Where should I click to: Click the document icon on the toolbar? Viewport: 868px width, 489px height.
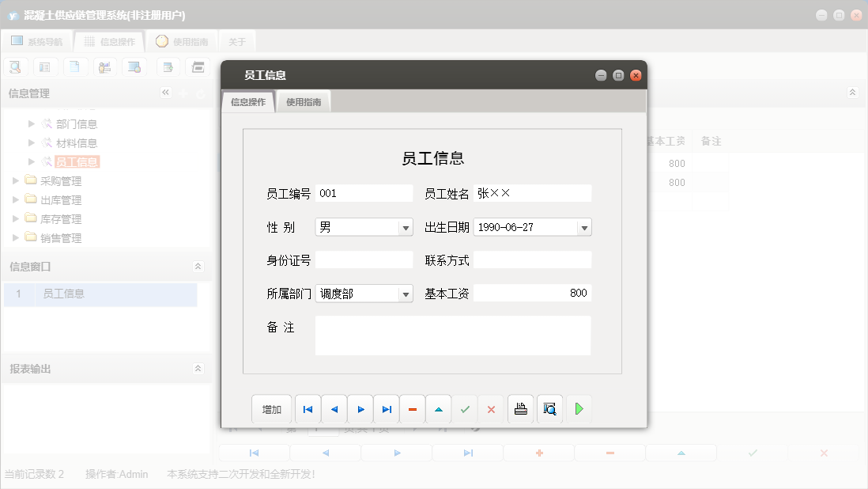[x=75, y=66]
